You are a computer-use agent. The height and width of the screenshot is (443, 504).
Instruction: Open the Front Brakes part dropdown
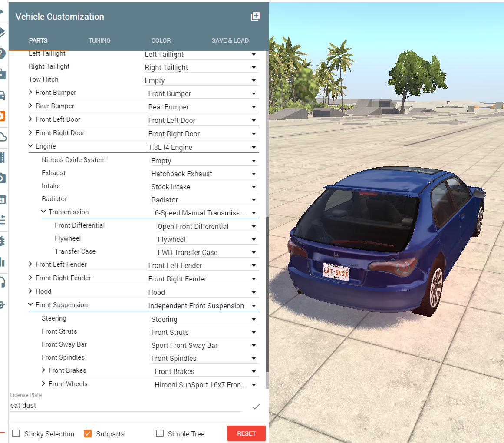pyautogui.click(x=206, y=372)
